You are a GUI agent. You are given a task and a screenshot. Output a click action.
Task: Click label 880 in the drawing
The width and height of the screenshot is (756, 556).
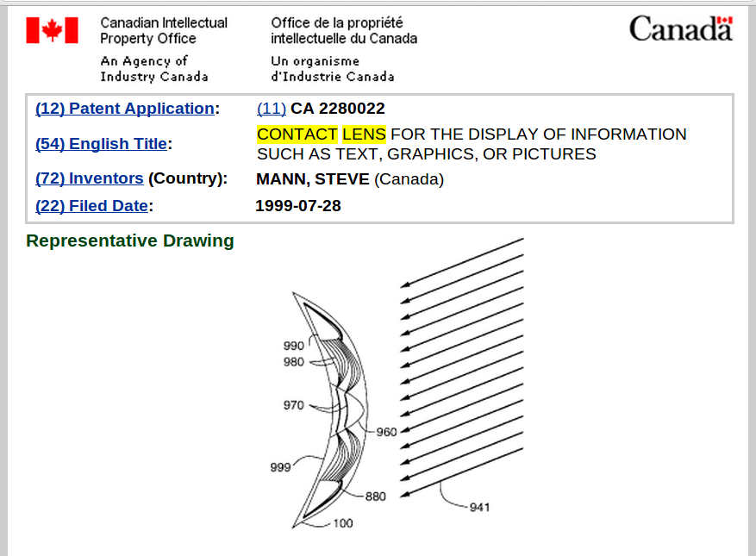pyautogui.click(x=376, y=497)
